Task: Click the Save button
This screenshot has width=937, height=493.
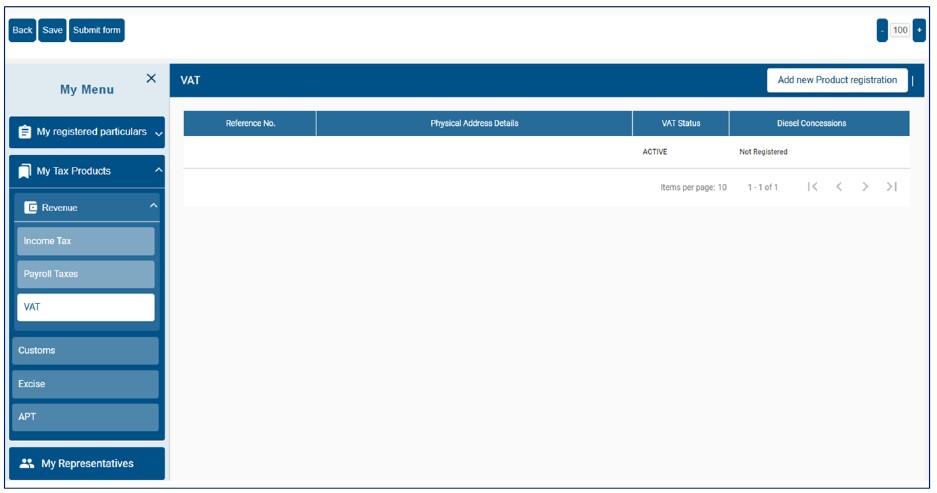Action: point(52,30)
